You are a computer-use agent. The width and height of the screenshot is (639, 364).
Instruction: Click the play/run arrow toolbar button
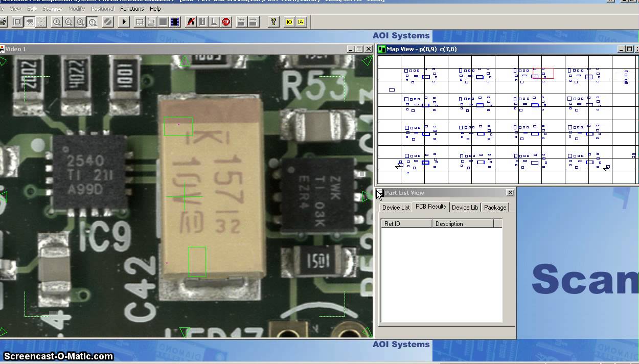coord(124,22)
